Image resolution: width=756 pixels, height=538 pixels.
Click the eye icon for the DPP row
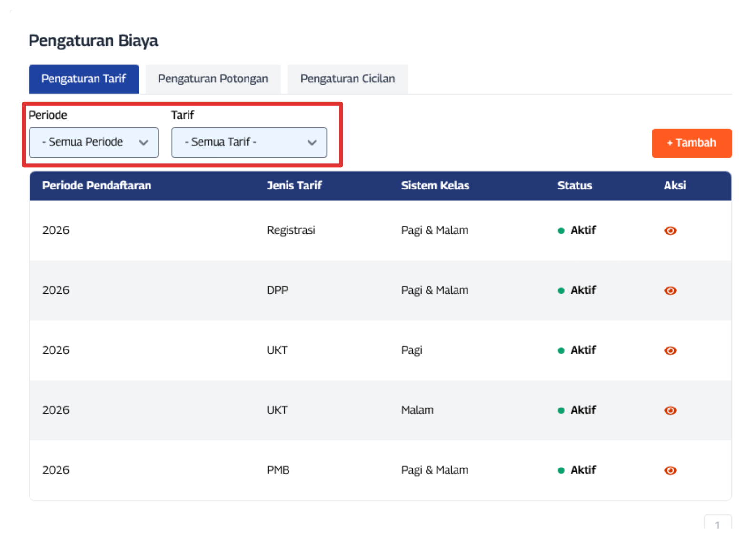(670, 291)
